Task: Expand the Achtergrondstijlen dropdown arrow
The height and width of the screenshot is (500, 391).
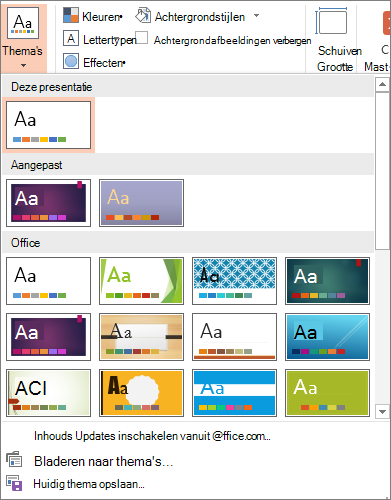Action: pyautogui.click(x=256, y=15)
